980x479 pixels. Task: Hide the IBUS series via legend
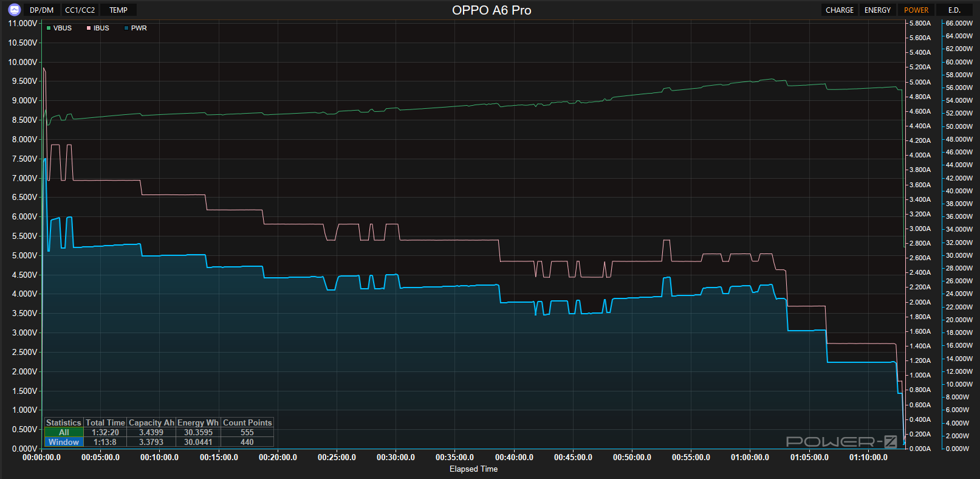coord(98,28)
